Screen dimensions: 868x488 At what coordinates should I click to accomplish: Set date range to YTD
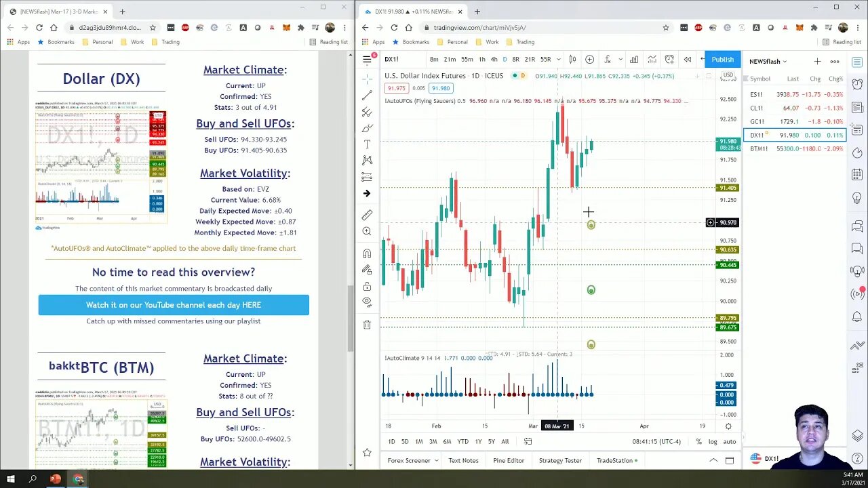(462, 442)
